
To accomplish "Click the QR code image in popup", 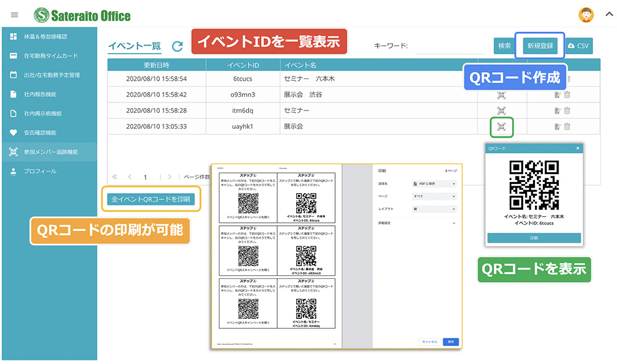I will point(534,185).
